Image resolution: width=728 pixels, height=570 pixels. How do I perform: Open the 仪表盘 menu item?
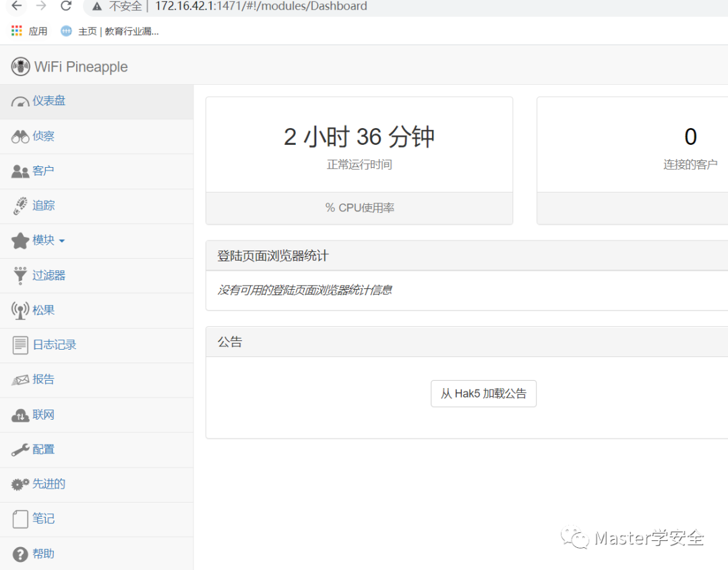96,102
